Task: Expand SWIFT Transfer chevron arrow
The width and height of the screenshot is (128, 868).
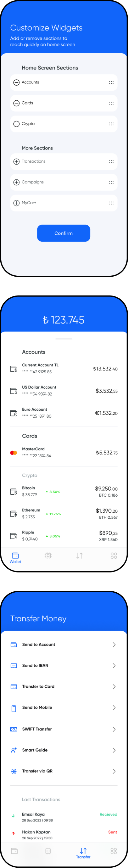Action: click(114, 729)
